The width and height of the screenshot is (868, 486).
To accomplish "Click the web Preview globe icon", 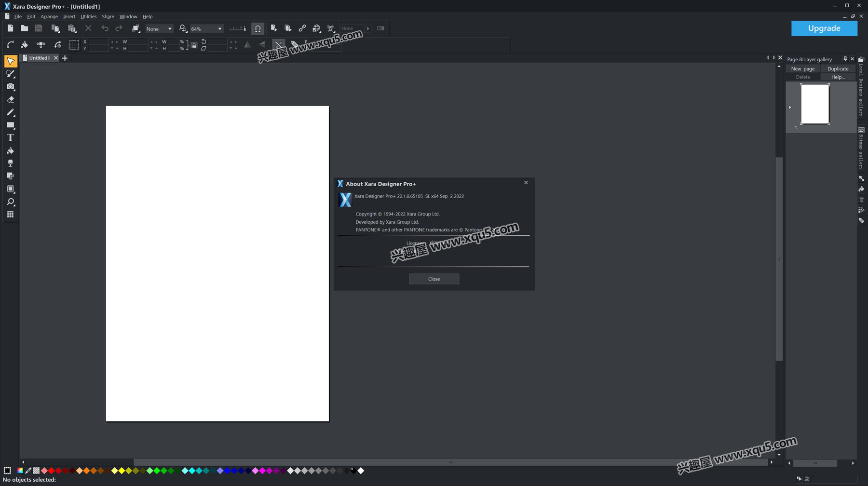I will pos(317,28).
